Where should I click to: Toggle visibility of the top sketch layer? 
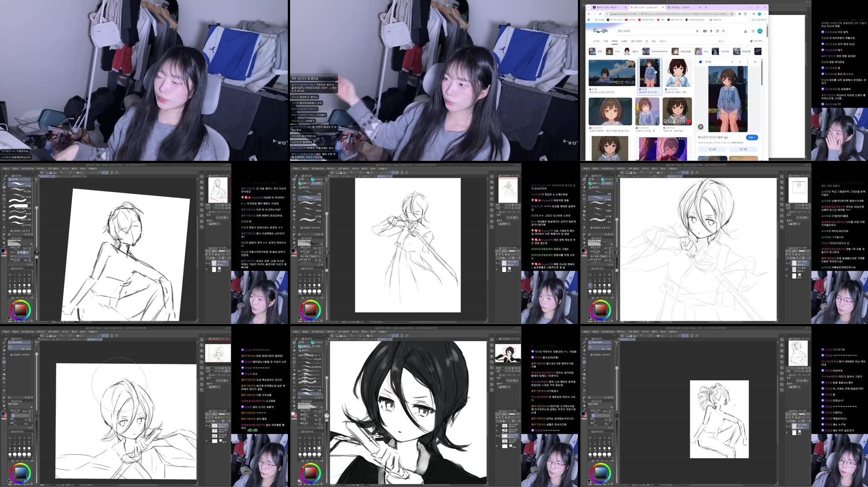(207, 263)
